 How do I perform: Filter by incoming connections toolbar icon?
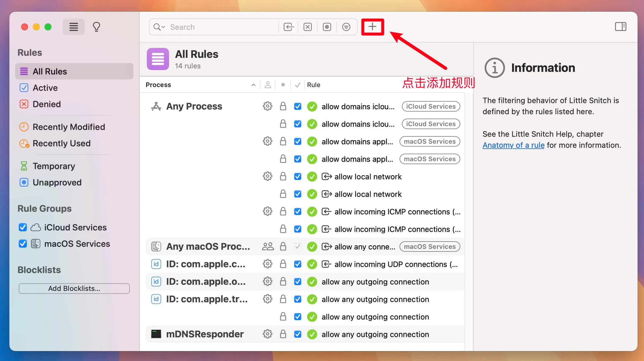click(x=288, y=27)
